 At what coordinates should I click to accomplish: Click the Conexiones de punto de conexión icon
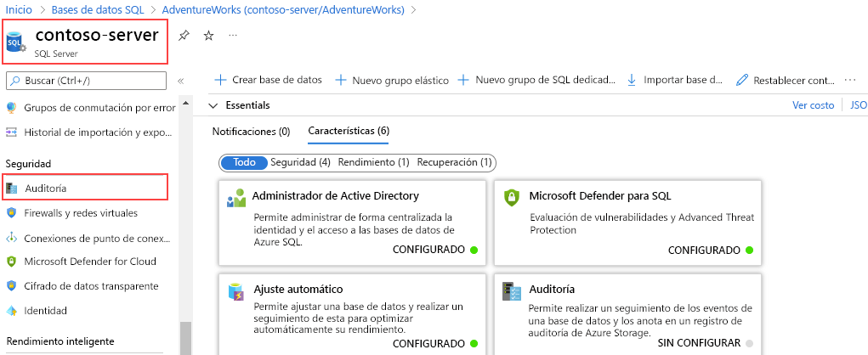click(x=12, y=238)
